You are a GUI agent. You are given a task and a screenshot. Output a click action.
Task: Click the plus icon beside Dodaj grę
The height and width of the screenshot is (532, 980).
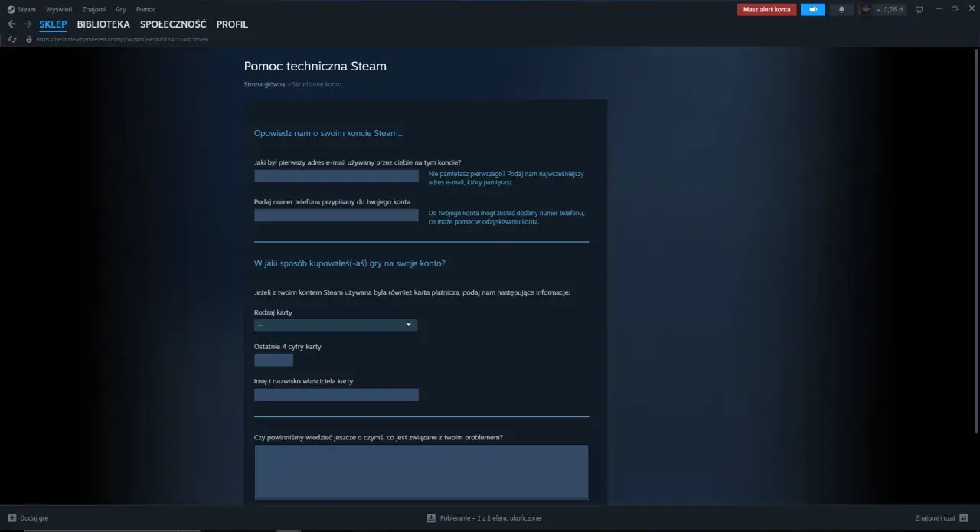pyautogui.click(x=11, y=518)
